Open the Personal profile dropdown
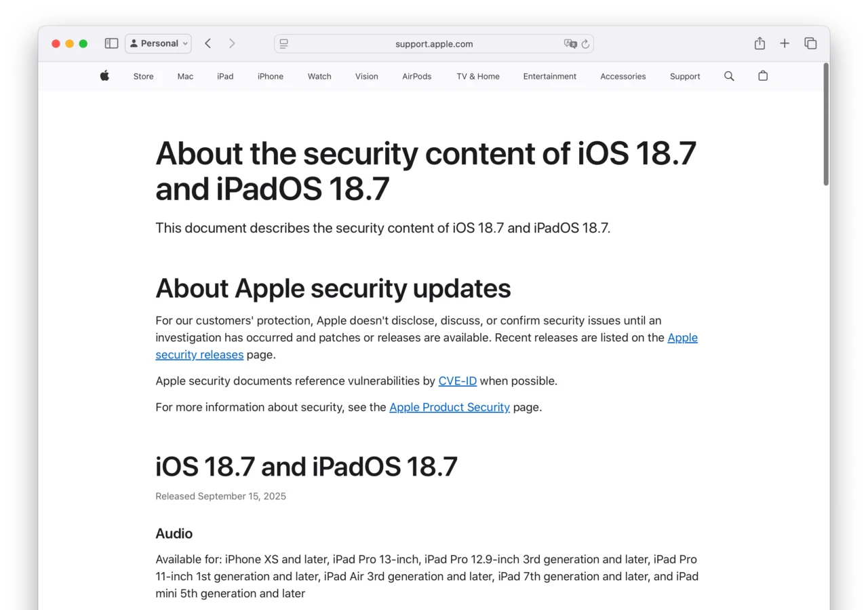 [158, 43]
